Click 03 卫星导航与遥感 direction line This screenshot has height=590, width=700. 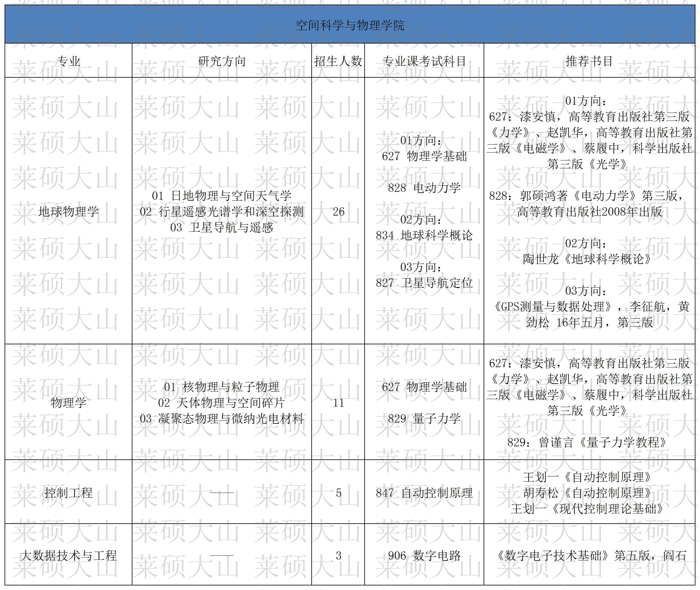tap(222, 227)
